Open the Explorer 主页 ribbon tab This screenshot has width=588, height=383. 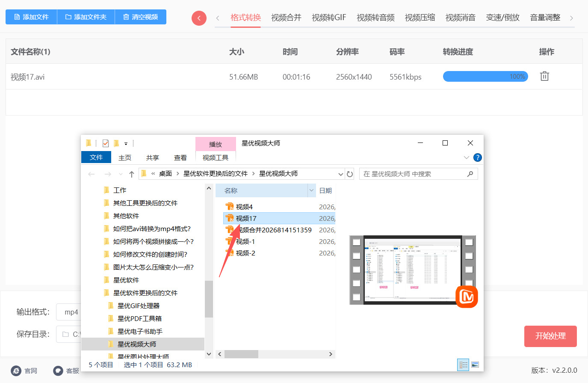click(125, 158)
